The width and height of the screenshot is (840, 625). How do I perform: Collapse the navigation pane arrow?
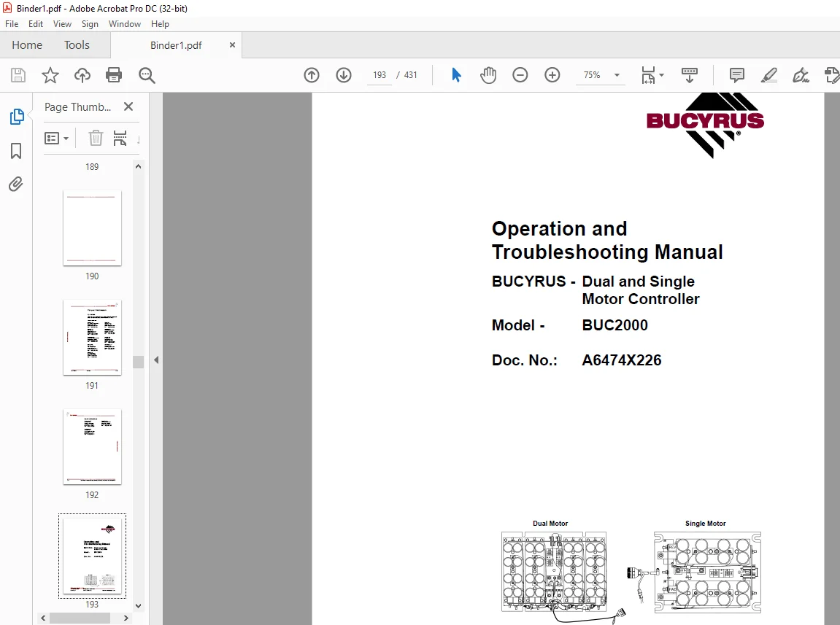point(156,360)
